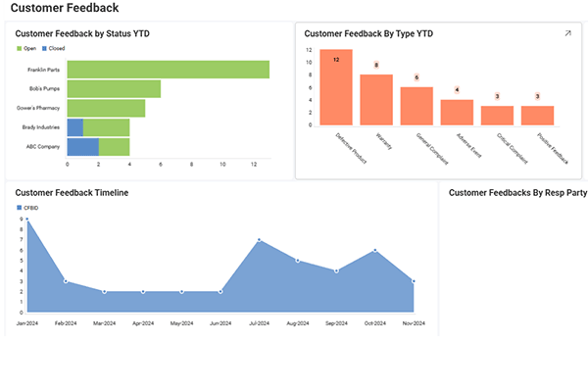Select the Jul-2024 peak data point

point(260,240)
